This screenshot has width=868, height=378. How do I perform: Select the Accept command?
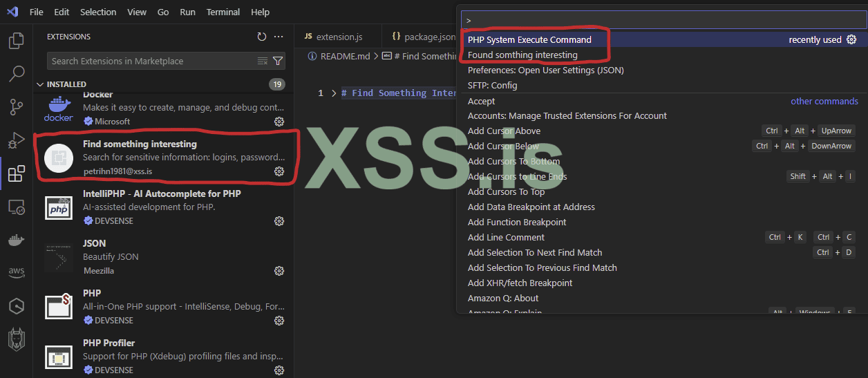point(663,101)
